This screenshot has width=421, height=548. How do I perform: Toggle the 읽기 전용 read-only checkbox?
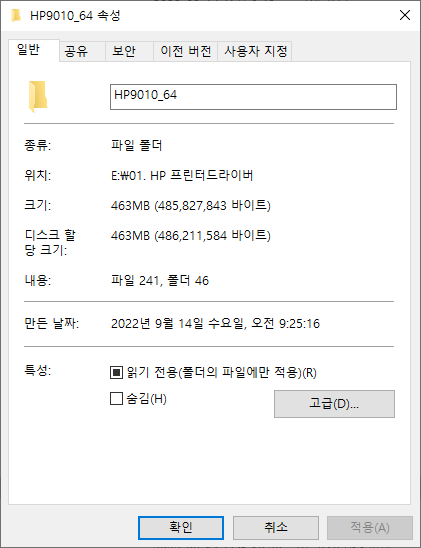pos(116,372)
